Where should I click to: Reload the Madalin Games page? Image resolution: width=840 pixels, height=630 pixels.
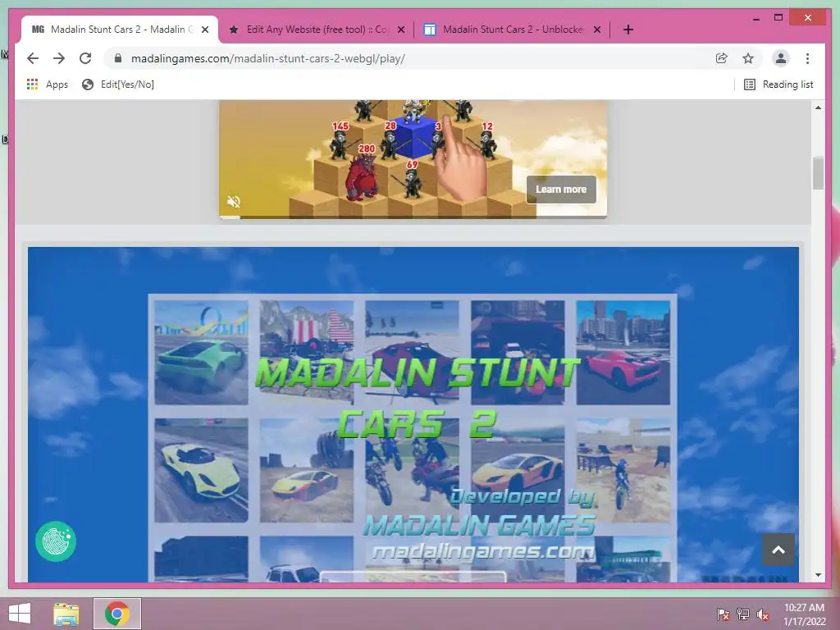click(85, 58)
